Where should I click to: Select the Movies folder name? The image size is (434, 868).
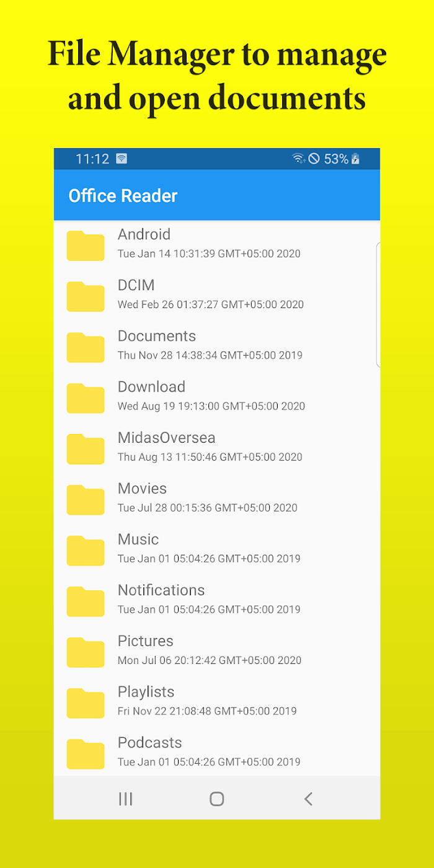click(x=142, y=489)
